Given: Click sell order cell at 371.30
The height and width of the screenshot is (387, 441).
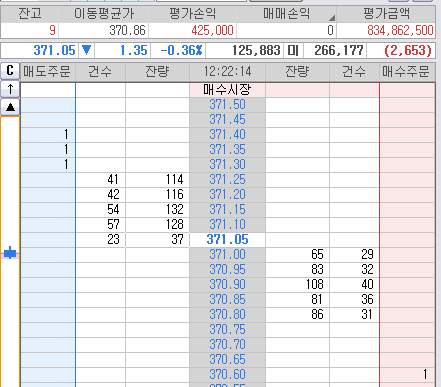Looking at the screenshot, I should 48,165.
